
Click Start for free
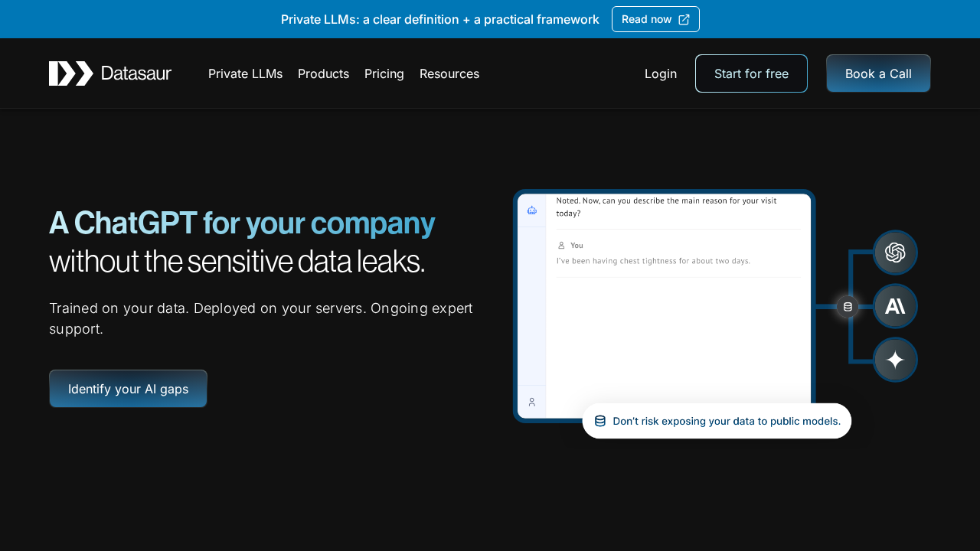(x=751, y=73)
